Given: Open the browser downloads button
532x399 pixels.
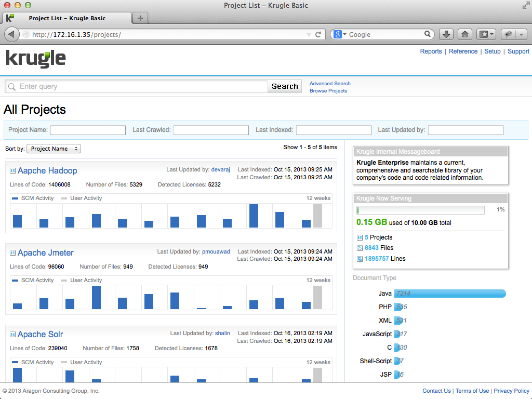Looking at the screenshot, I should (446, 34).
